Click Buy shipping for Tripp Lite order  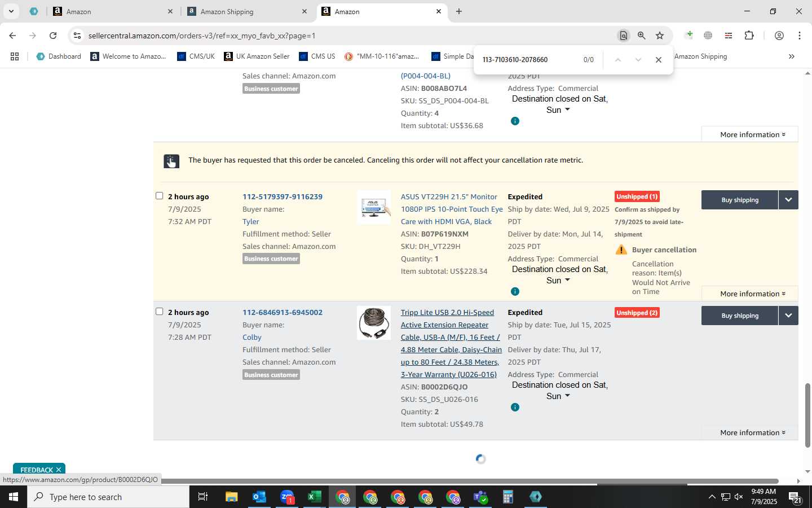740,316
